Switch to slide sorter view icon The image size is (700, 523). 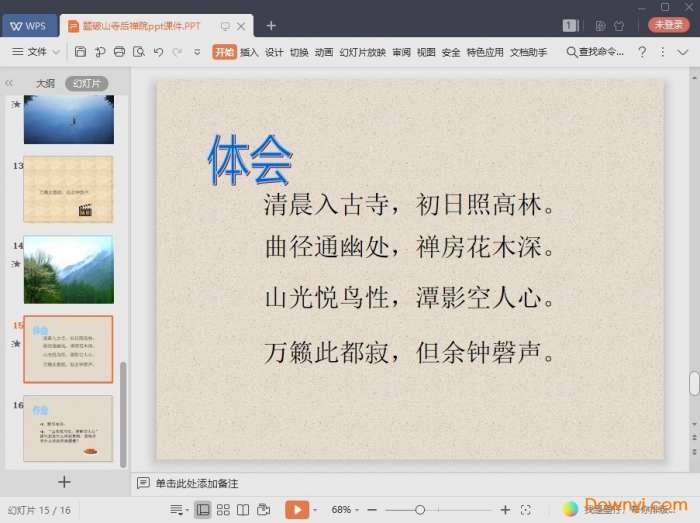pyautogui.click(x=223, y=510)
